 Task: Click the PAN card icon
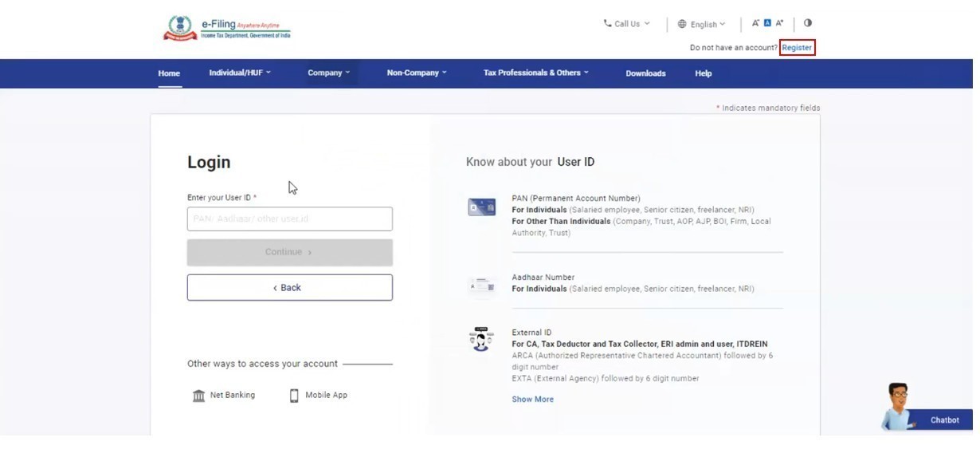click(481, 207)
